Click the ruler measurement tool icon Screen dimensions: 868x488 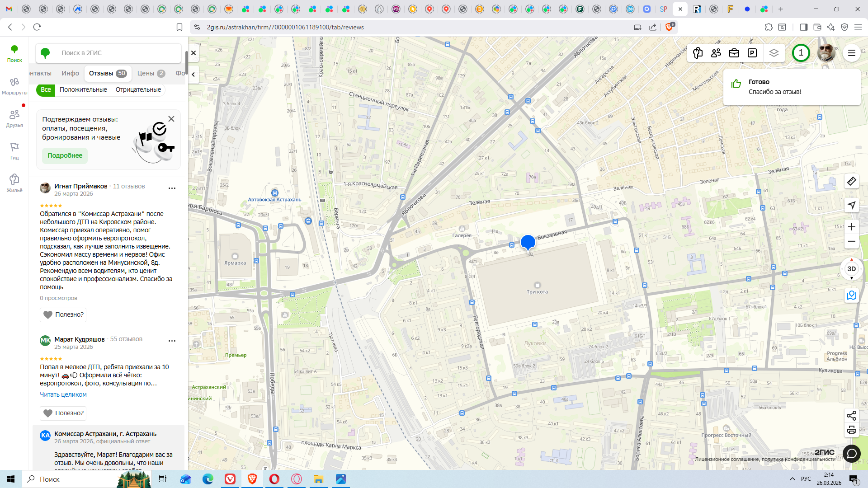coord(851,181)
